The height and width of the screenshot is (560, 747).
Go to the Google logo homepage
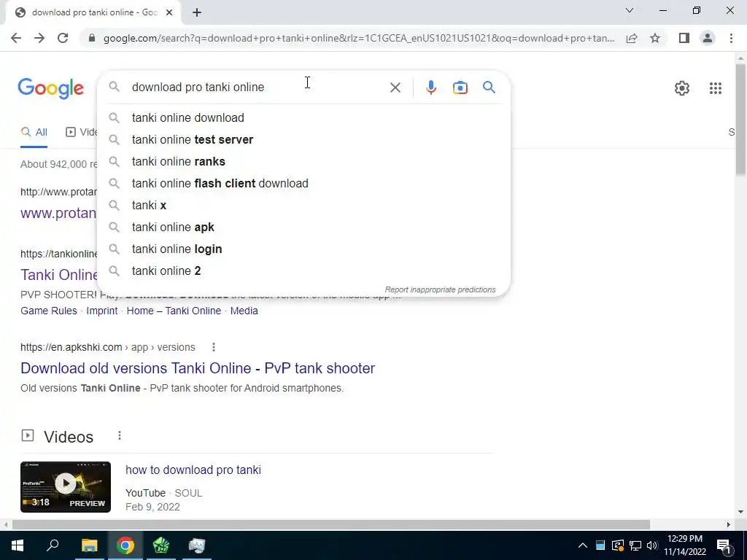coord(51,88)
